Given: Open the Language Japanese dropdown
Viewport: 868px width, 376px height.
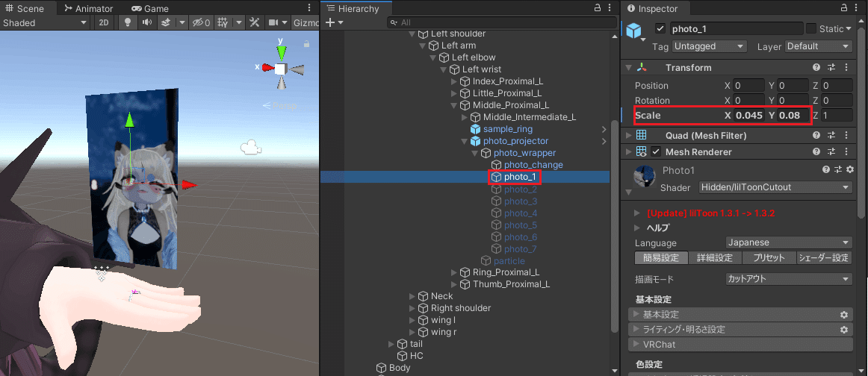Looking at the screenshot, I should click(x=789, y=242).
